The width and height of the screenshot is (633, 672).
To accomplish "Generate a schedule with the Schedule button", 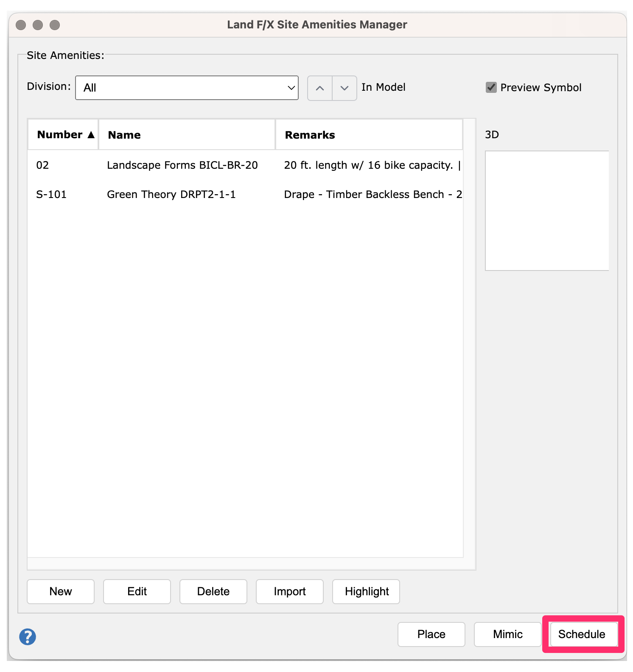I will pos(581,634).
